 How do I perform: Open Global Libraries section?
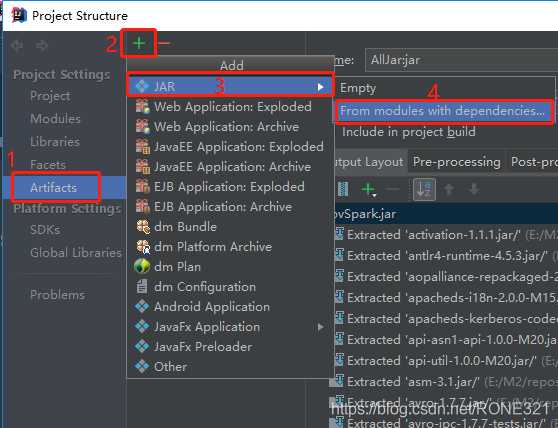(x=76, y=253)
